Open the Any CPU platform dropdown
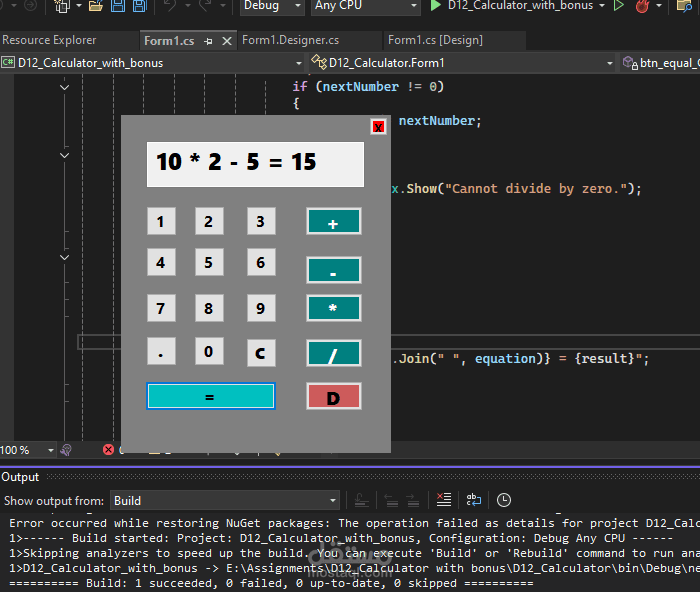 click(x=366, y=6)
